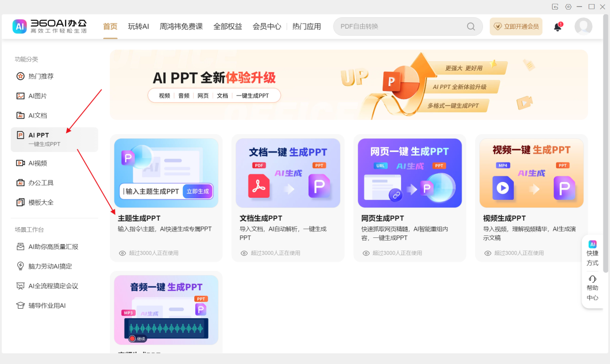Open the 快捷方式 floating panel
The image size is (610, 364).
(592, 253)
